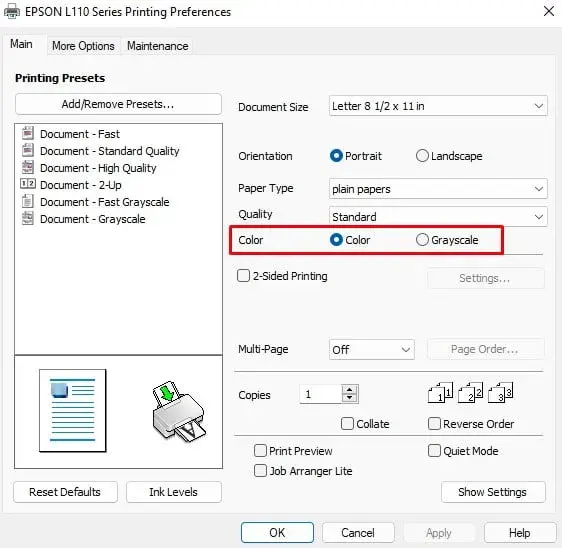
Task: Choose the Document - Standard Quality preset icon
Action: tap(28, 150)
